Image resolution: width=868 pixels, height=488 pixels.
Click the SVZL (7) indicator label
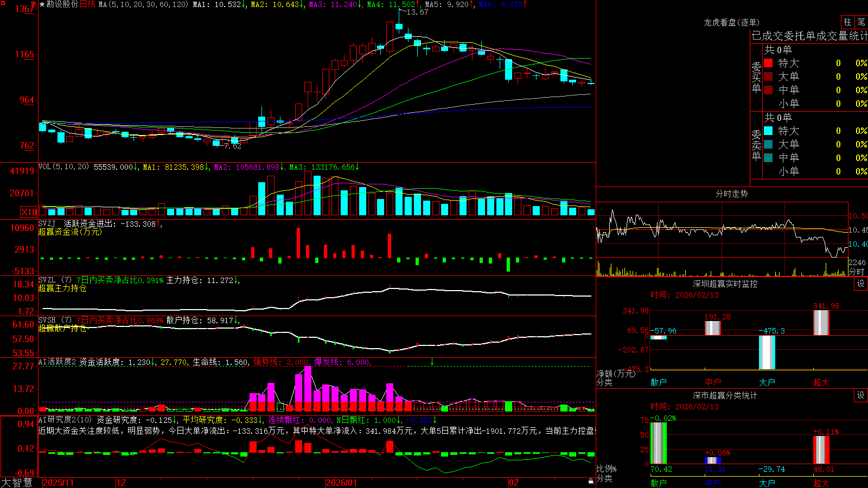point(55,280)
